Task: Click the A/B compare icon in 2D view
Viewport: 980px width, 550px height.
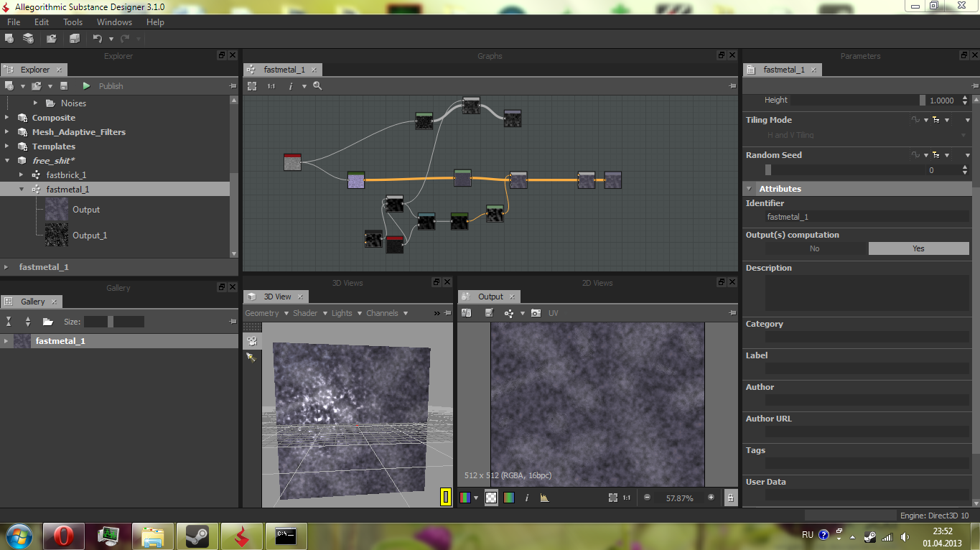Action: pyautogui.click(x=466, y=313)
